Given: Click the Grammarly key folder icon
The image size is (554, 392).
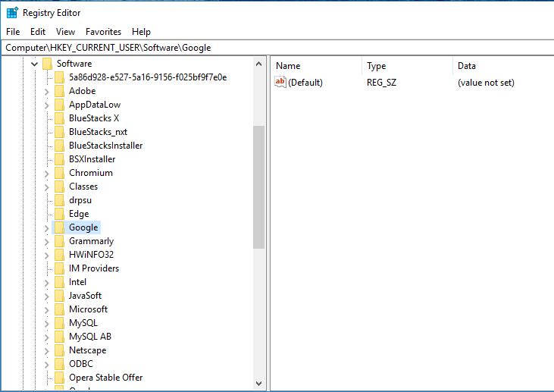Looking at the screenshot, I should pos(60,241).
